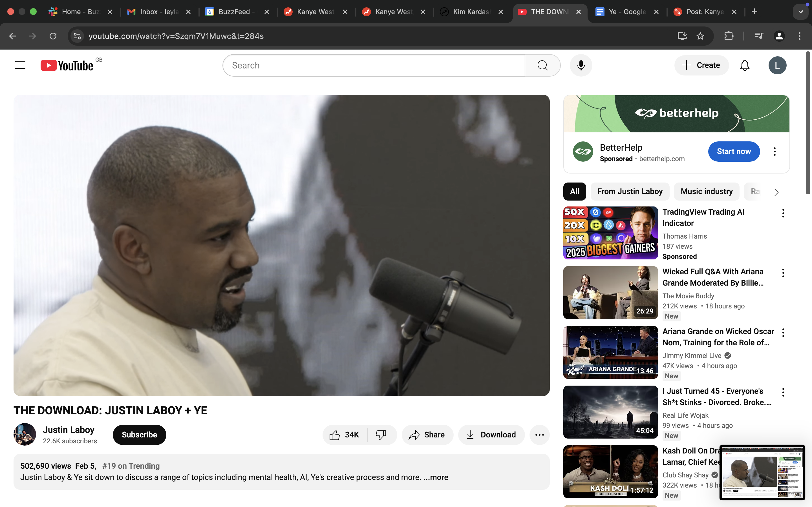This screenshot has width=812, height=507.
Task: Click the voice search microphone icon
Action: click(581, 65)
